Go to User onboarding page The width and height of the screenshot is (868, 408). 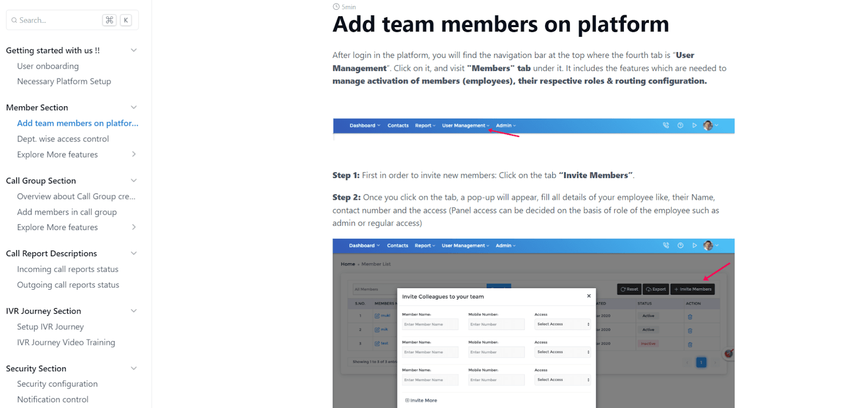click(x=48, y=66)
